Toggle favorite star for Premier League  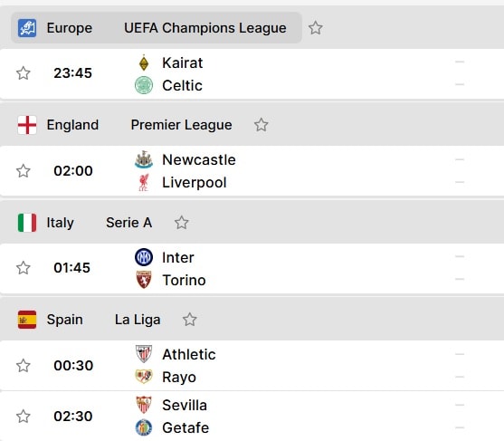coord(262,125)
